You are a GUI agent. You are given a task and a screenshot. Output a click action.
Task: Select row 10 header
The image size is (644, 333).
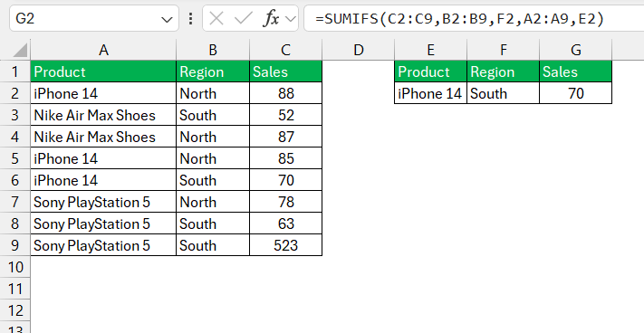click(15, 267)
